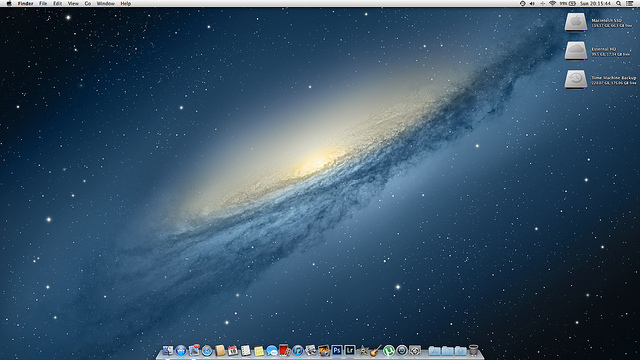Open the Apple menu

click(9, 3)
